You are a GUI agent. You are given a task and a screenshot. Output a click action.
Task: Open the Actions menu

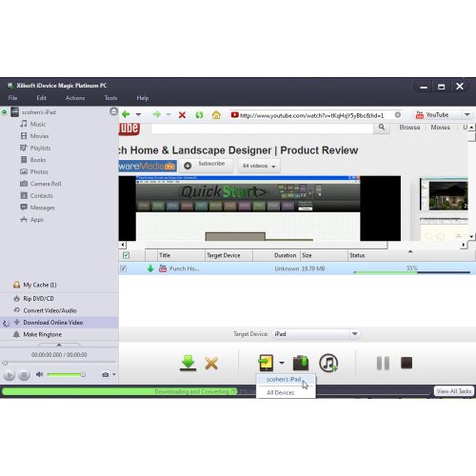point(75,98)
